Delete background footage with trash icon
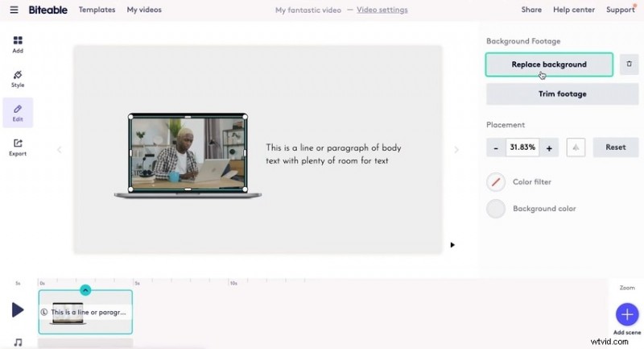This screenshot has height=349, width=644. pyautogui.click(x=629, y=64)
